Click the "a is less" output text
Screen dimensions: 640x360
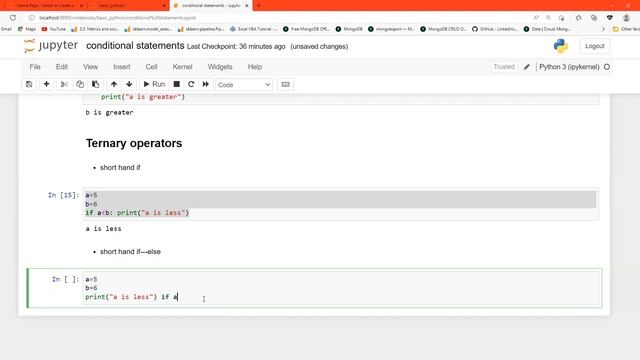click(104, 229)
